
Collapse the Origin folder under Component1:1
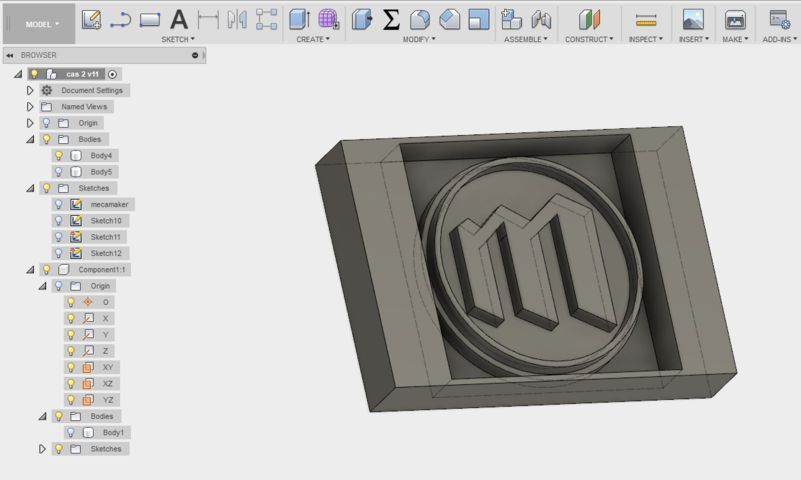(x=43, y=286)
